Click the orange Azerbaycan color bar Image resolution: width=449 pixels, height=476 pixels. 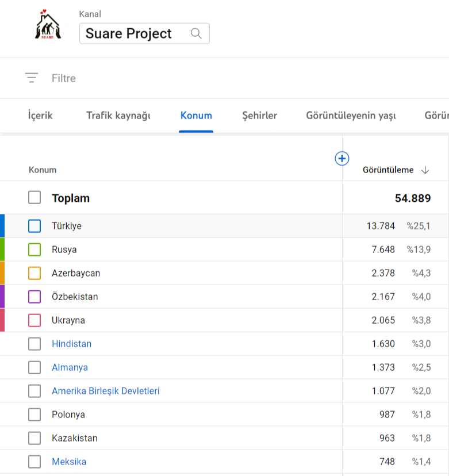2,273
